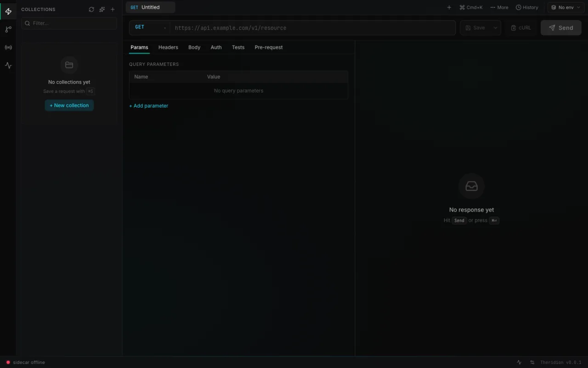Open request History
Screen dimensions: 588x368
pyautogui.click(x=527, y=7)
